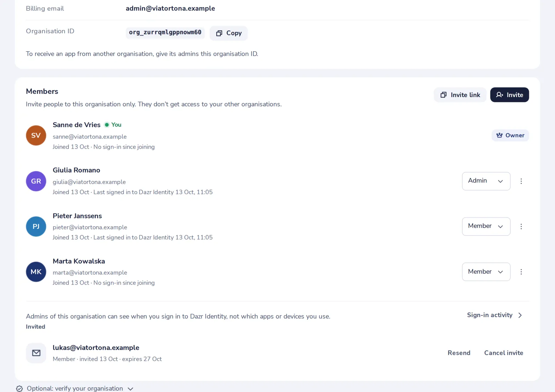
Task: Click the green You indicator
Action: click(x=113, y=125)
